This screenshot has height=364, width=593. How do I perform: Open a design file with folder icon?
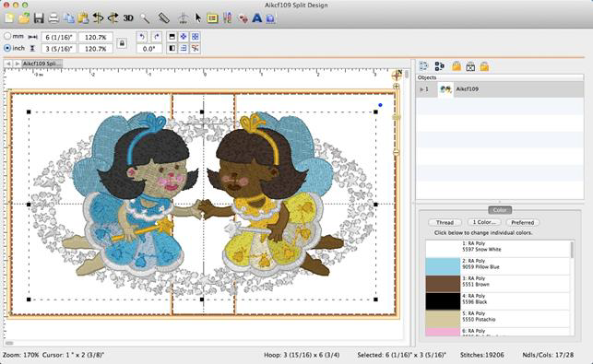(x=24, y=18)
